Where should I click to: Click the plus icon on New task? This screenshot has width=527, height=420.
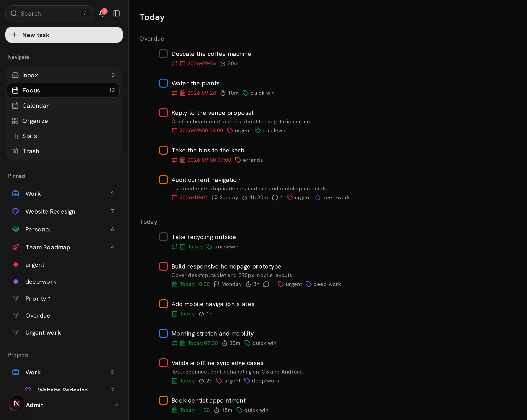[15, 35]
